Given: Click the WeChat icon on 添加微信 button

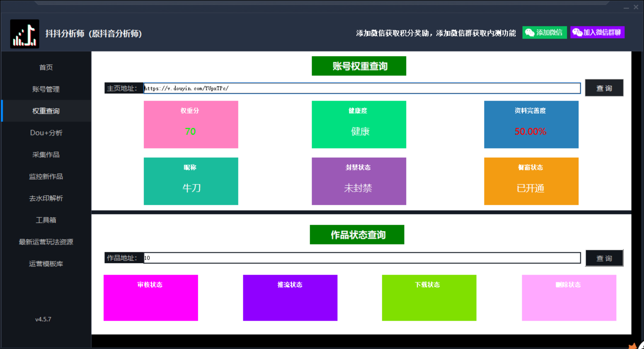Looking at the screenshot, I should point(530,32).
